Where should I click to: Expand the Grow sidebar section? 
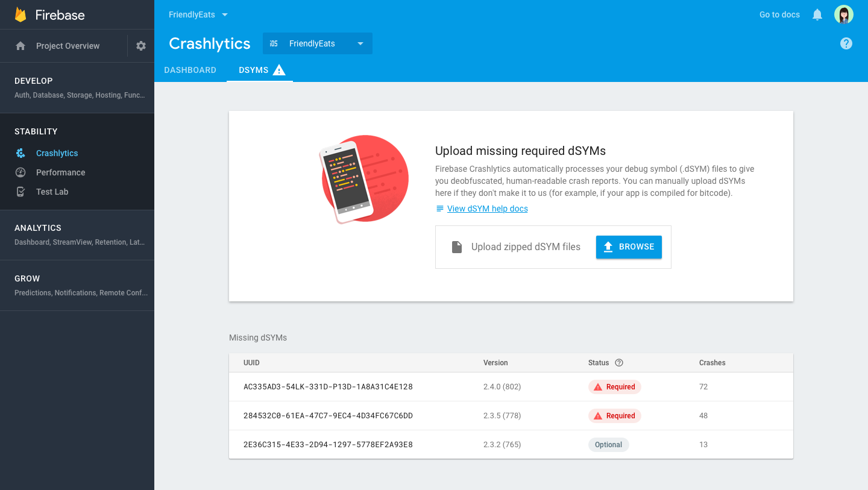click(27, 278)
